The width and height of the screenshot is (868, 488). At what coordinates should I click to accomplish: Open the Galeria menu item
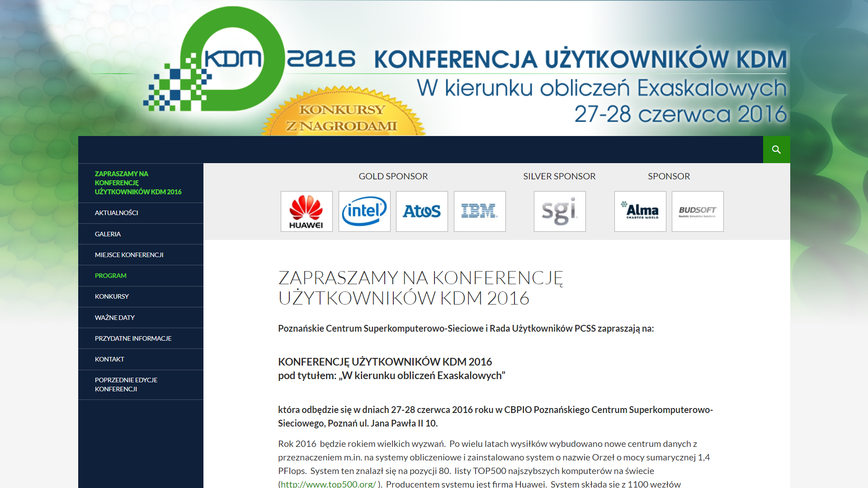[x=141, y=234]
